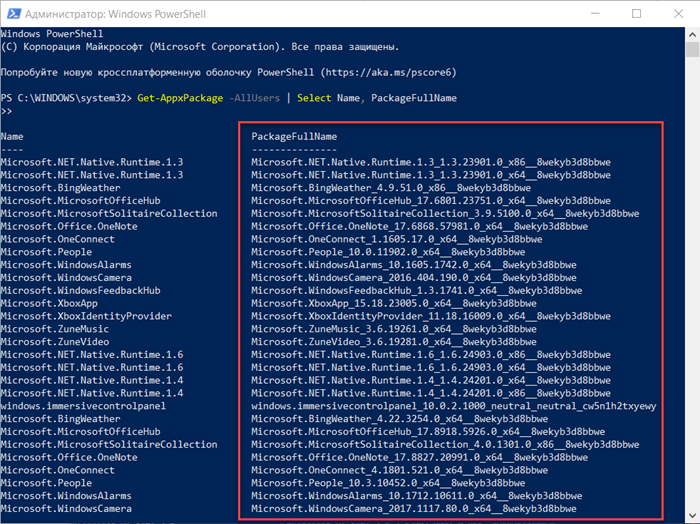Select Microsoft.BingWeather_4.22.3254.0_x64 full name

click(400, 419)
